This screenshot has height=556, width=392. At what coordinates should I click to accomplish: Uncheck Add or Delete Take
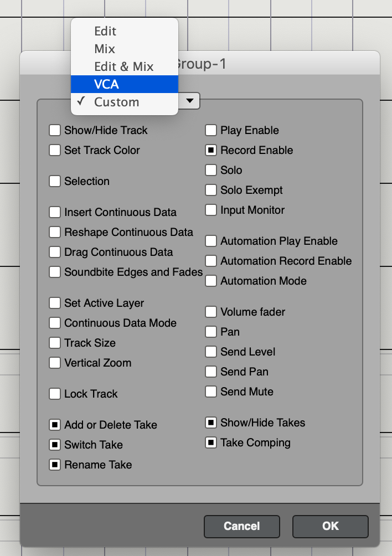[55, 425]
